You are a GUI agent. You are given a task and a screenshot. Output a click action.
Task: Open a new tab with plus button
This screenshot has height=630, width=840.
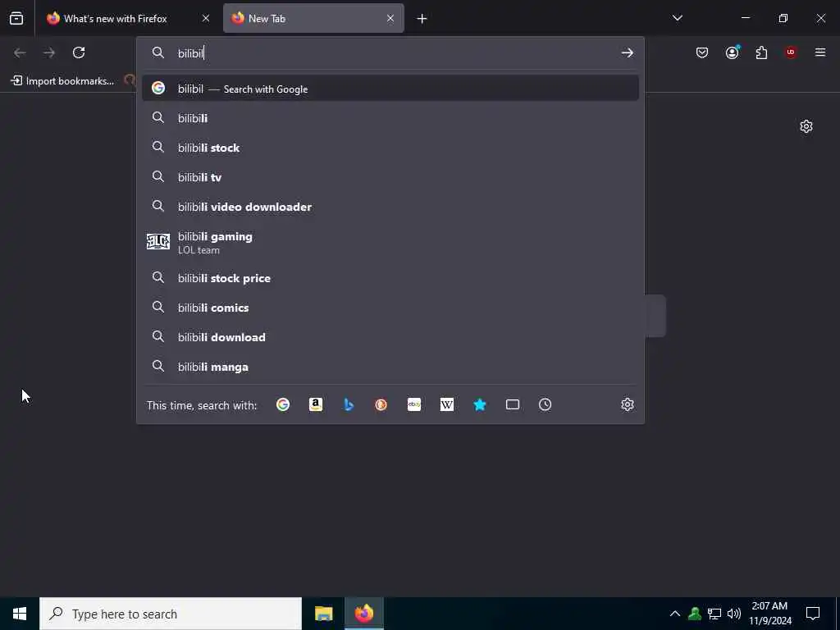(422, 19)
